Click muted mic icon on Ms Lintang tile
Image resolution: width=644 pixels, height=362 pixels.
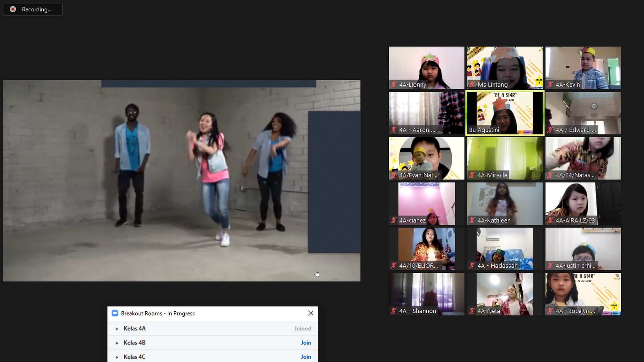472,85
